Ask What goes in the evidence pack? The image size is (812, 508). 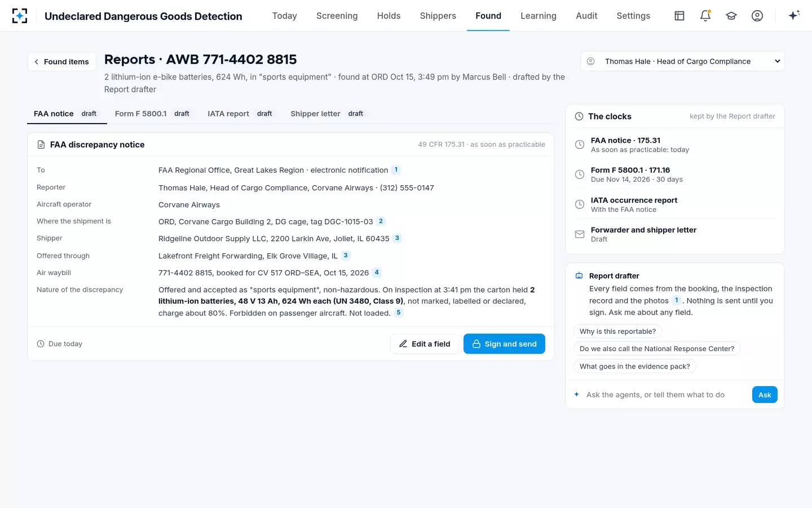coord(635,366)
